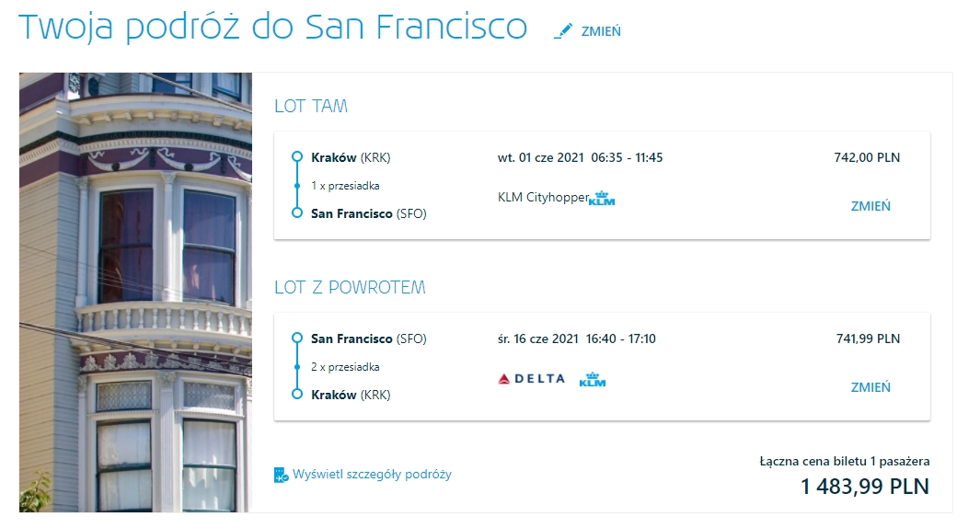The height and width of the screenshot is (528, 980).
Task: Click the Kraków origin circle marker in outbound
Action: click(x=297, y=157)
